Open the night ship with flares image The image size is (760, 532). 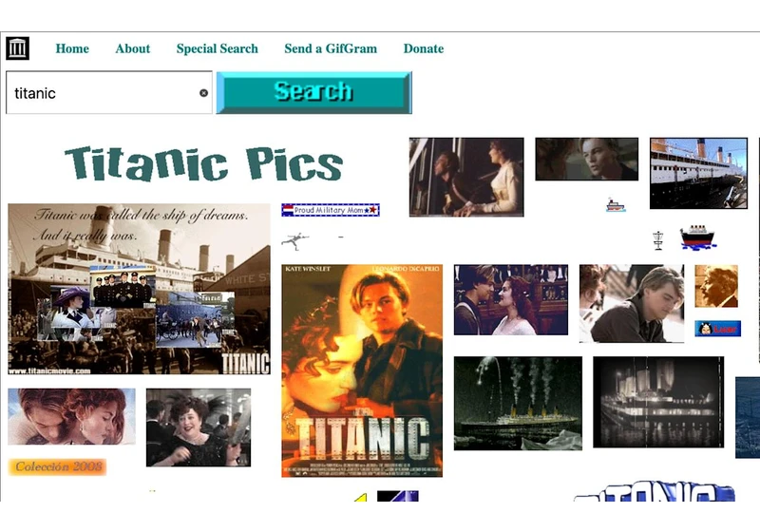click(x=518, y=403)
